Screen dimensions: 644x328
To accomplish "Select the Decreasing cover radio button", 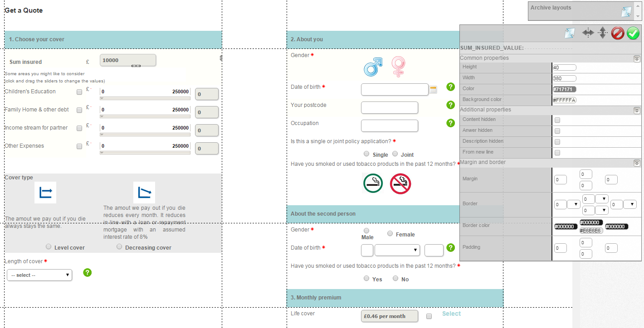I will [x=119, y=247].
